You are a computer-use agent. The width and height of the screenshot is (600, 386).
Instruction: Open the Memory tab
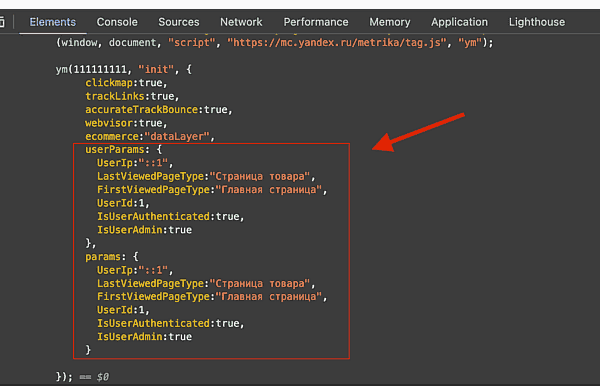(x=390, y=22)
